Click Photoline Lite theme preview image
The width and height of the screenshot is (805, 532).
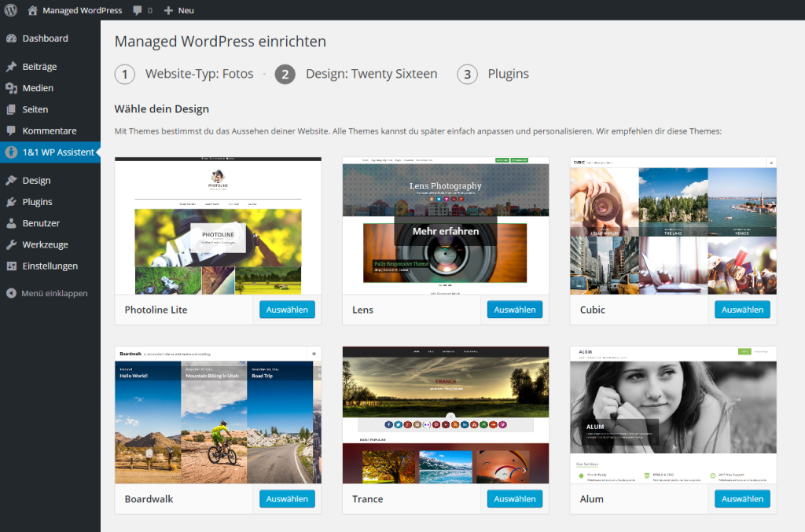click(x=219, y=226)
